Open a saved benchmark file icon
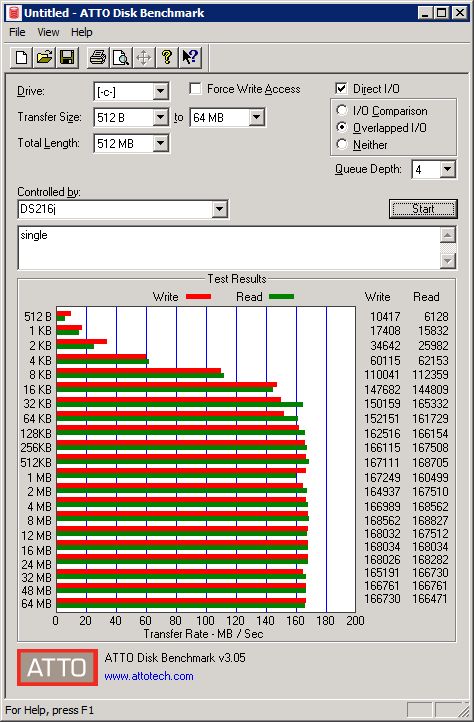This screenshot has width=474, height=722. [44, 58]
